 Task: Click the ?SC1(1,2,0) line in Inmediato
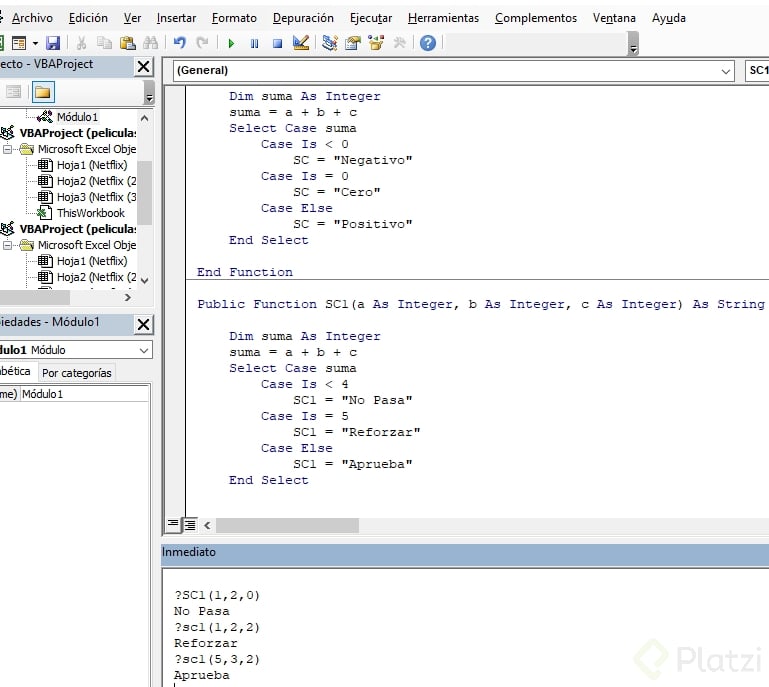pos(217,595)
